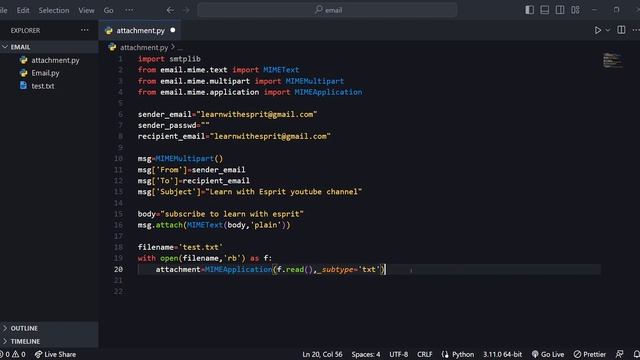Change UTF-8 file encoding
Image resolution: width=640 pixels, height=360 pixels.
click(x=398, y=354)
